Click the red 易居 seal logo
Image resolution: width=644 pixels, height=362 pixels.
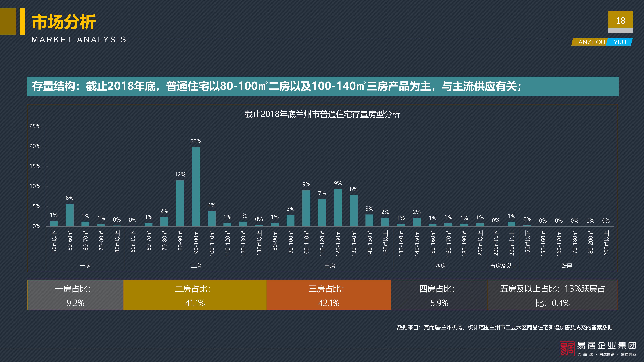tap(567, 348)
